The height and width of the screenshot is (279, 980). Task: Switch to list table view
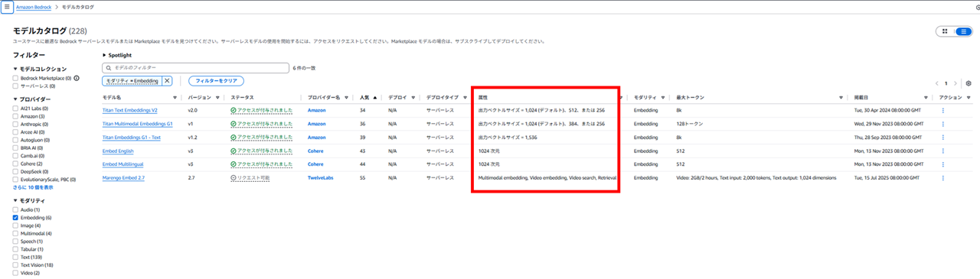[963, 31]
